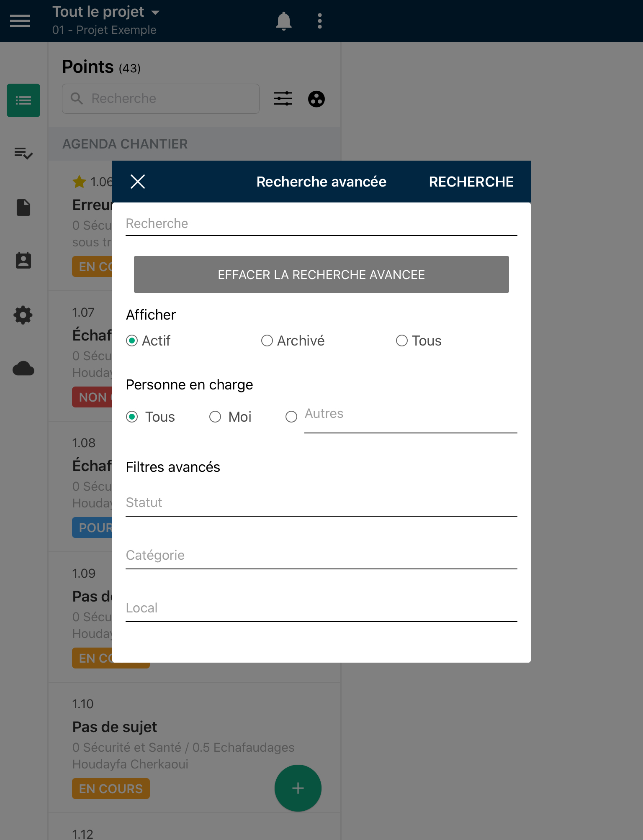Open the cloud sync sidebar icon

[x=23, y=369]
